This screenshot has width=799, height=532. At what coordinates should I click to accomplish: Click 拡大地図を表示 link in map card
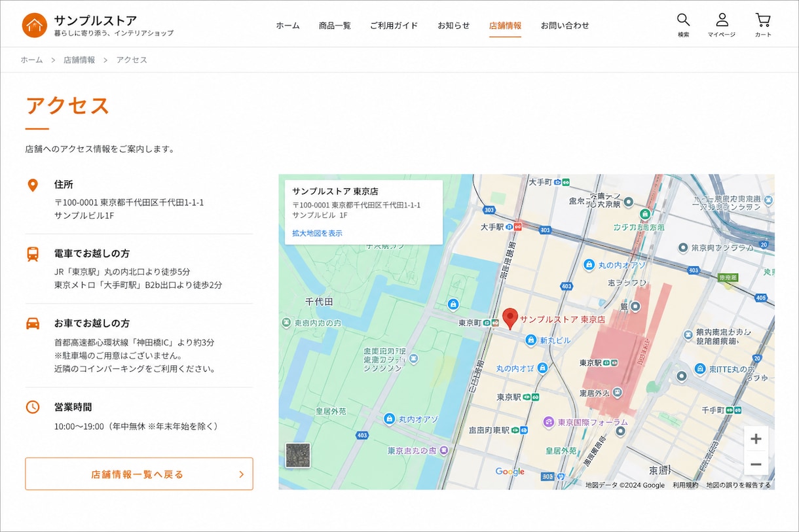click(317, 233)
